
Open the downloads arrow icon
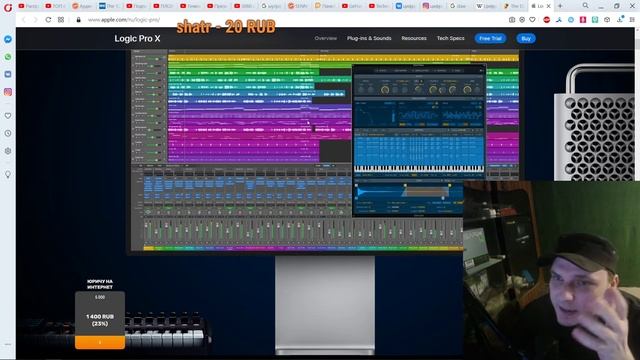click(x=620, y=20)
